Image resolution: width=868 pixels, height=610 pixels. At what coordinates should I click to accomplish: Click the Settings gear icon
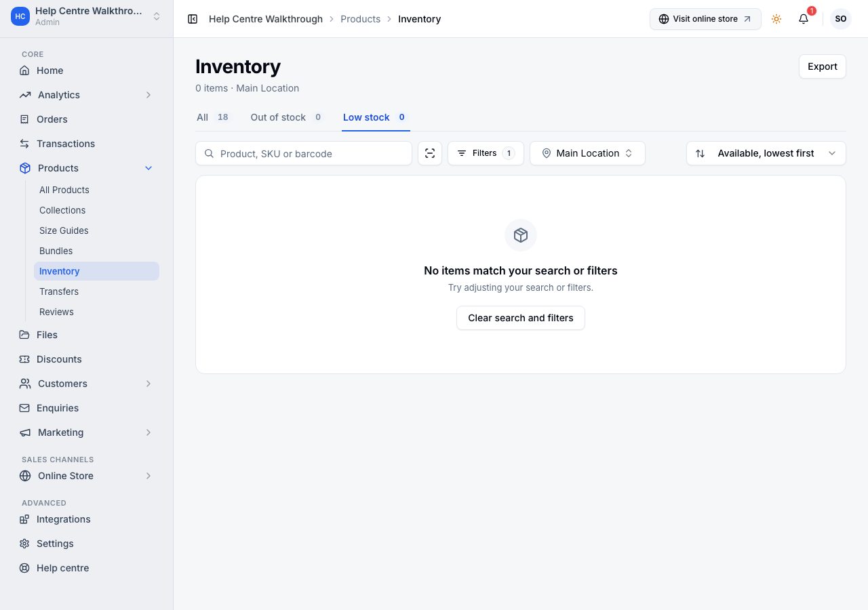[24, 544]
